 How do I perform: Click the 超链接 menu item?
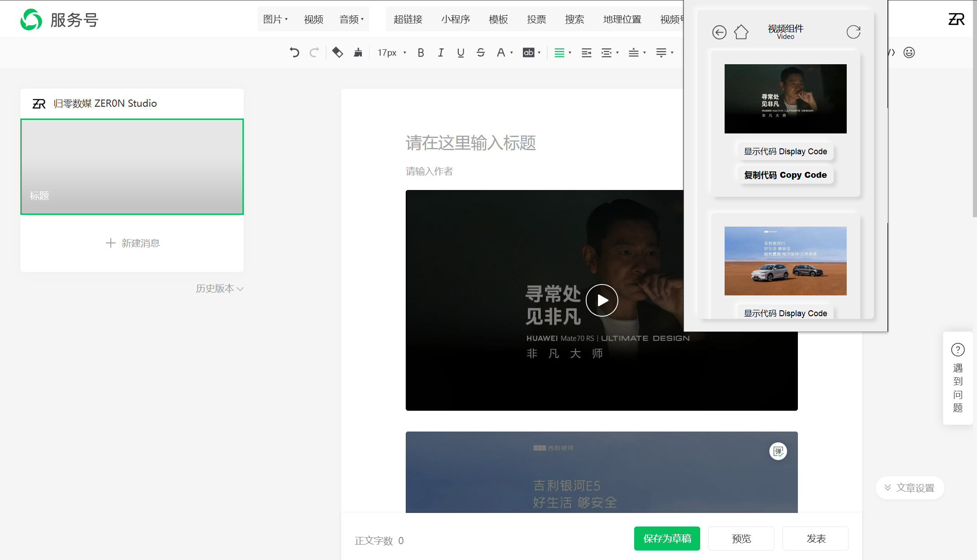(408, 19)
